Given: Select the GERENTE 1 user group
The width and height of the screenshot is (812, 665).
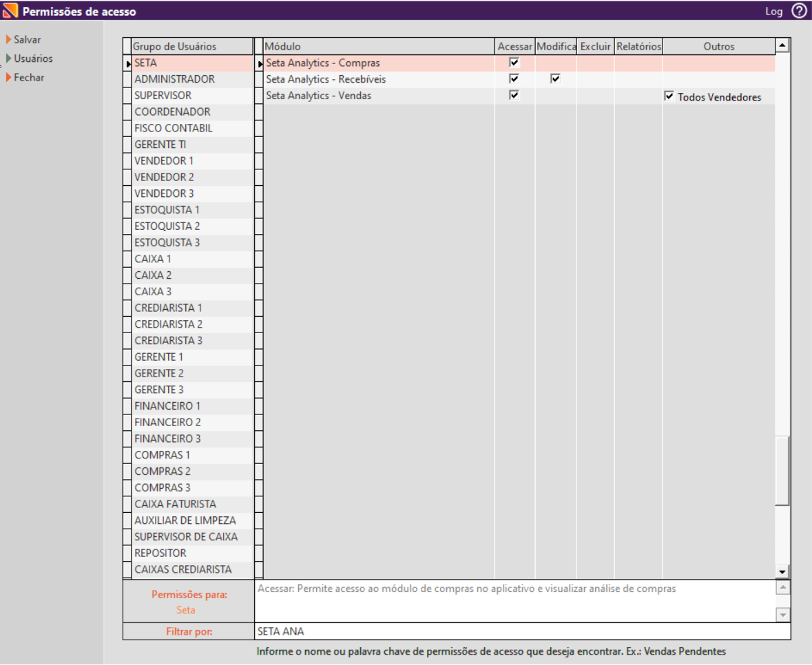Looking at the screenshot, I should (192, 357).
